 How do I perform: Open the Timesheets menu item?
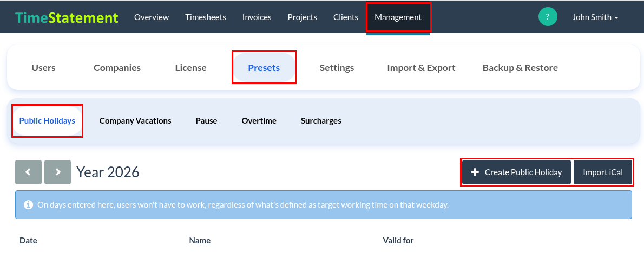point(205,17)
